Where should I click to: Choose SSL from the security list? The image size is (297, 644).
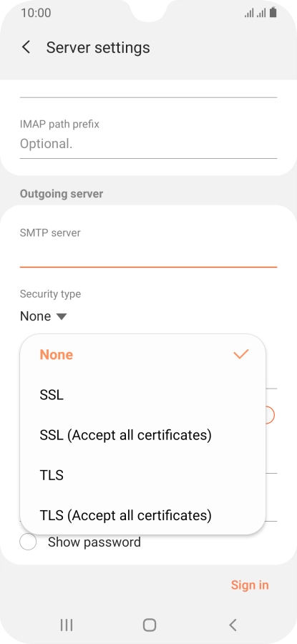pyautogui.click(x=142, y=395)
